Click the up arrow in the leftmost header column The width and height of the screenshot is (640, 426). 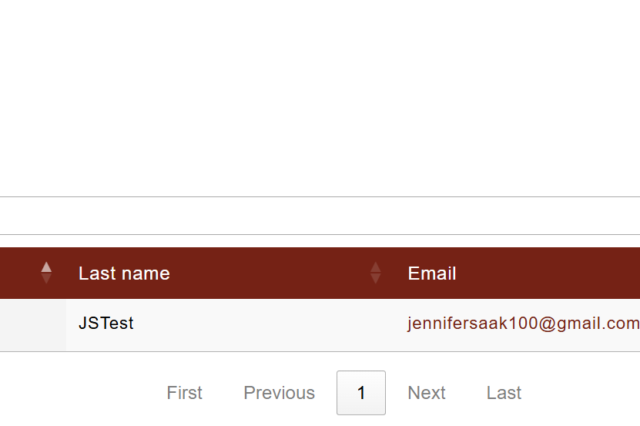point(46,267)
